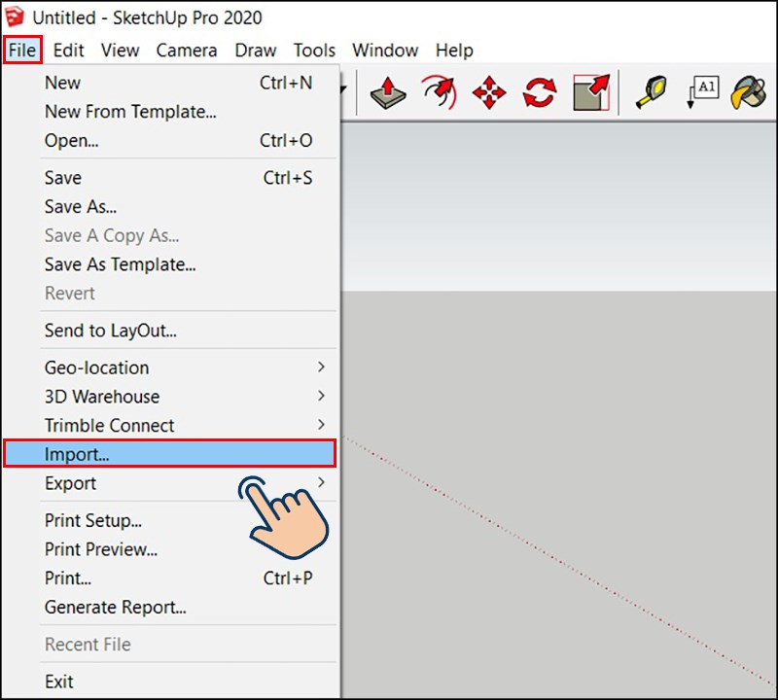Click the SketchUp logo in title bar
This screenshot has width=778, height=700.
coord(14,17)
